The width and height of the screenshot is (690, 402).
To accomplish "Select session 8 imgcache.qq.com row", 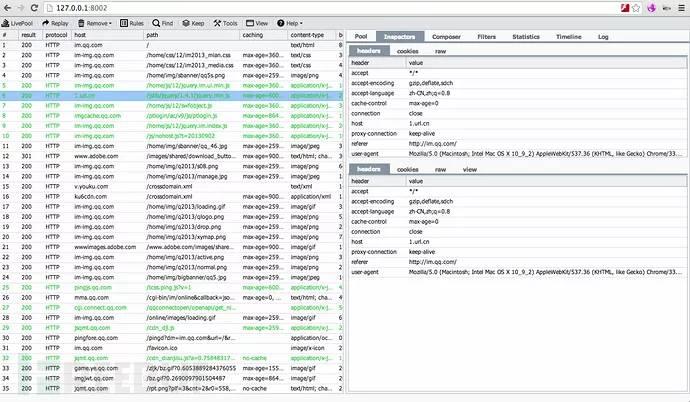I will pyautogui.click(x=172, y=116).
